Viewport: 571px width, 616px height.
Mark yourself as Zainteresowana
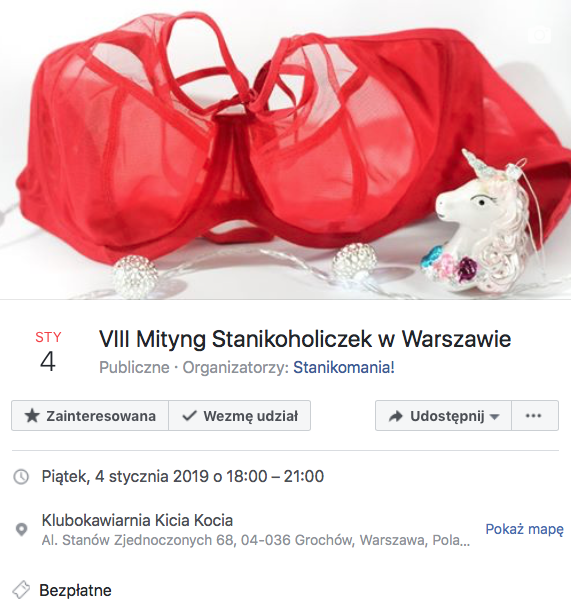90,416
